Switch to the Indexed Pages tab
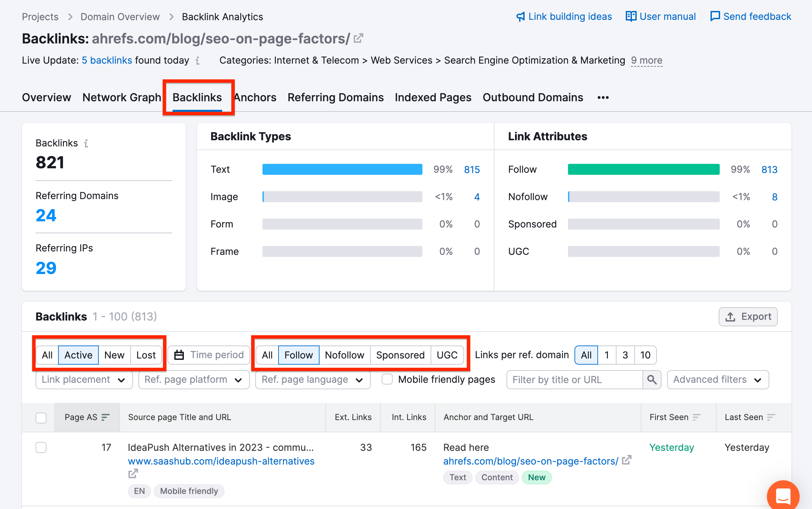Viewport: 812px width, 509px height. [x=433, y=97]
